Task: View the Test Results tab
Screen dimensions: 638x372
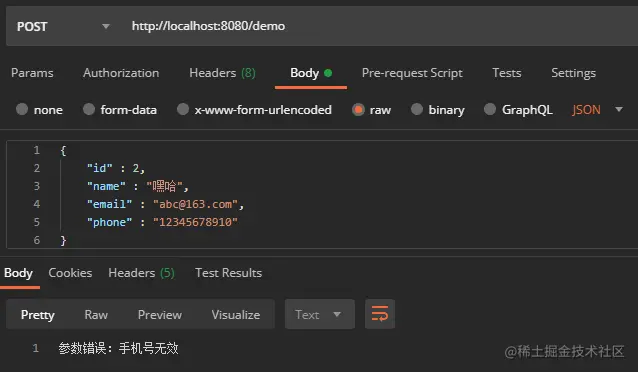Action: tap(228, 273)
